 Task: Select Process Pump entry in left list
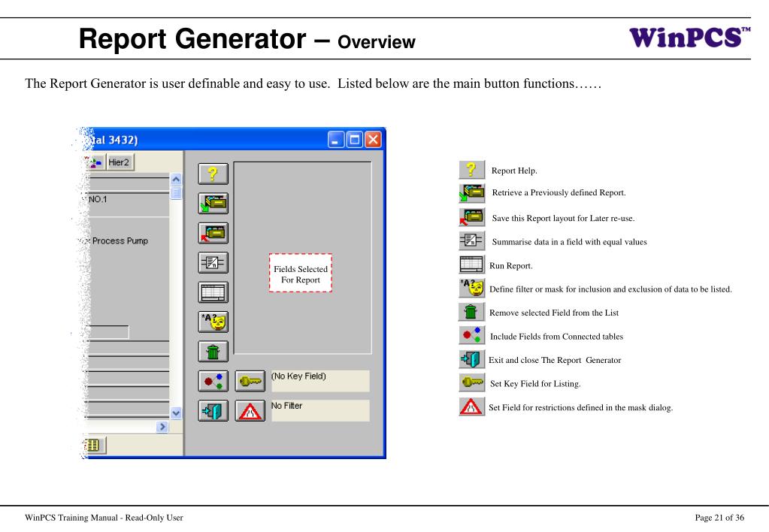120,240
